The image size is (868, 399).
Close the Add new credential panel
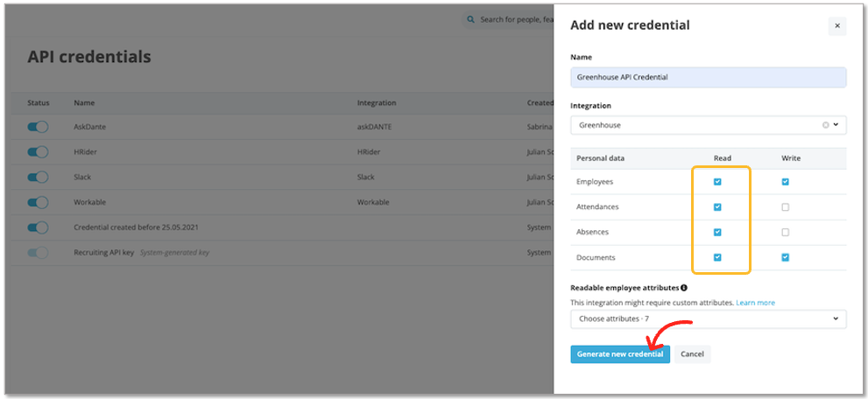coord(837,26)
